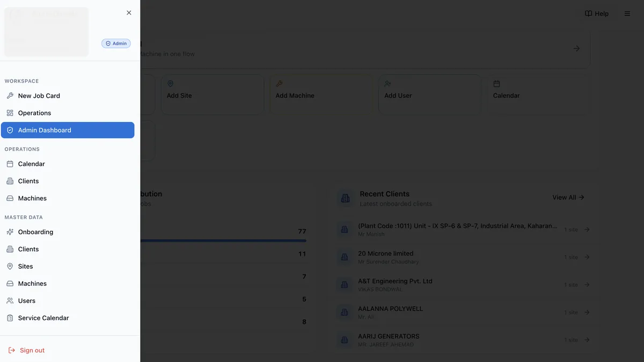This screenshot has height=362, width=644.
Task: Open Users in Master Data
Action: click(68, 301)
